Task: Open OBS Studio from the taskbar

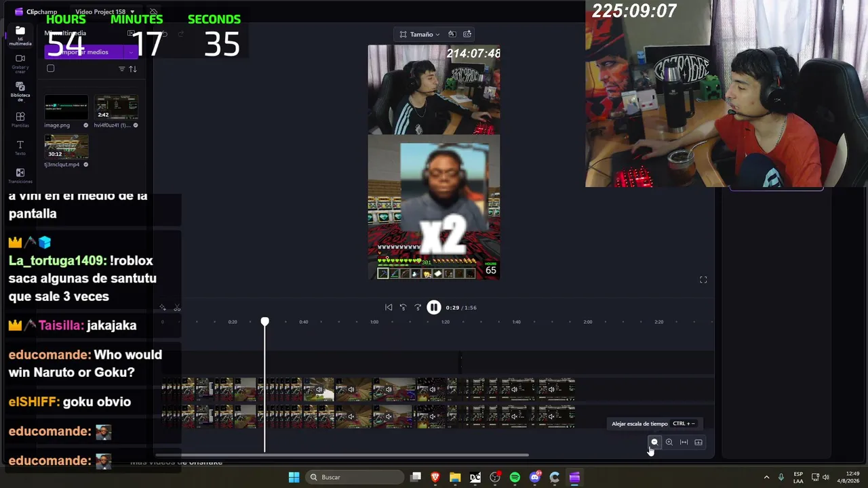Action: coord(495,477)
